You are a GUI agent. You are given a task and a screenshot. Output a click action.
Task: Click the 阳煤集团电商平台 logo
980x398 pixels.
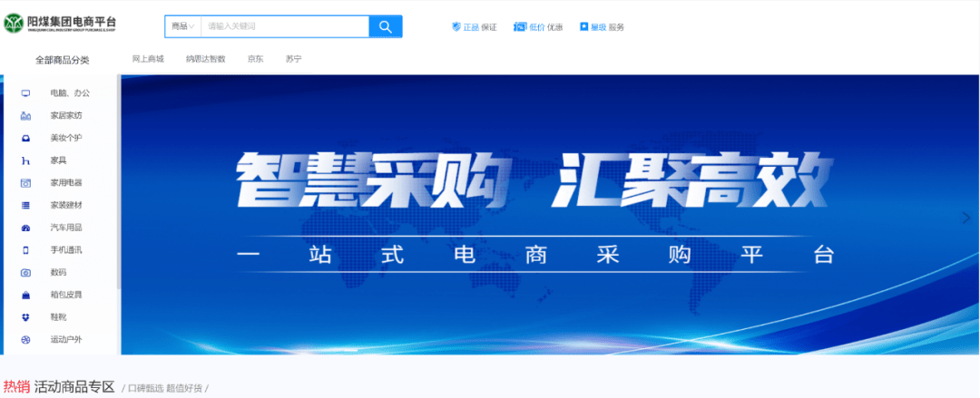point(60,24)
